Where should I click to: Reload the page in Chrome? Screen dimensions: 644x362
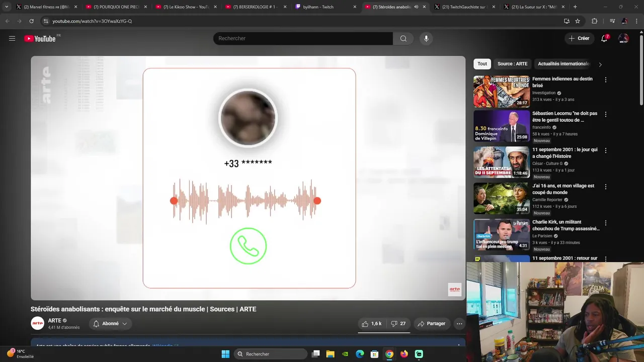(x=31, y=21)
